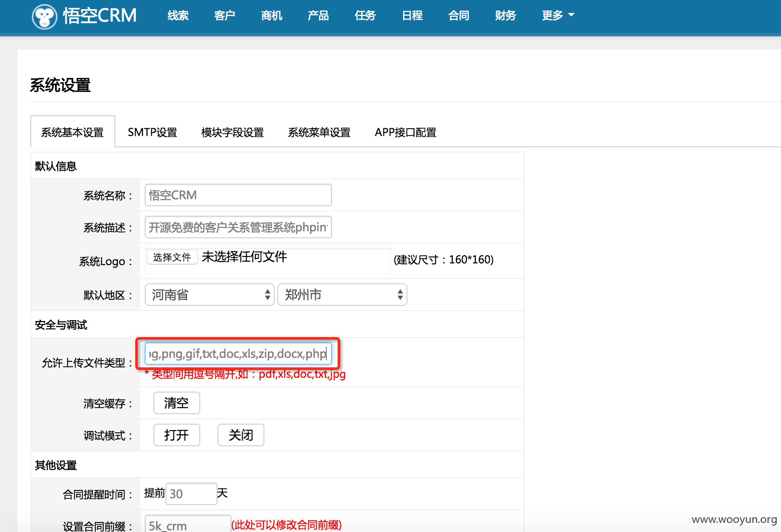Switch to the 系统基本设置 tab
781x532 pixels.
click(x=72, y=132)
